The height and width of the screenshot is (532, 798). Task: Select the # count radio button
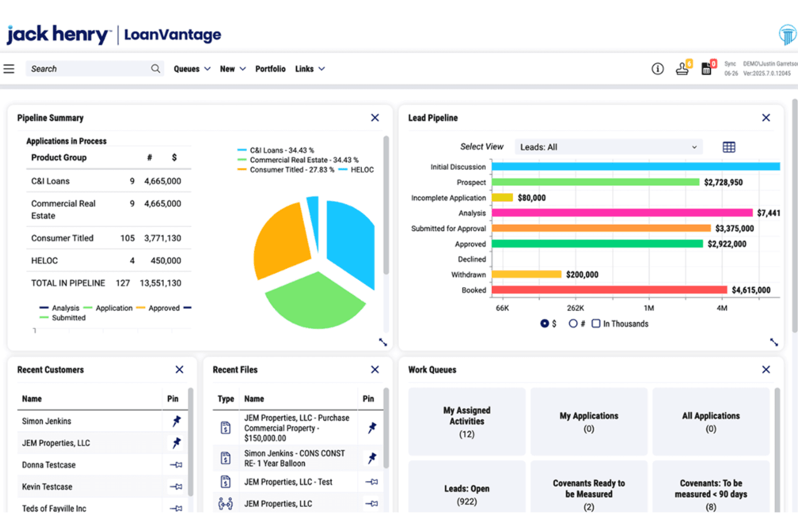[573, 323]
